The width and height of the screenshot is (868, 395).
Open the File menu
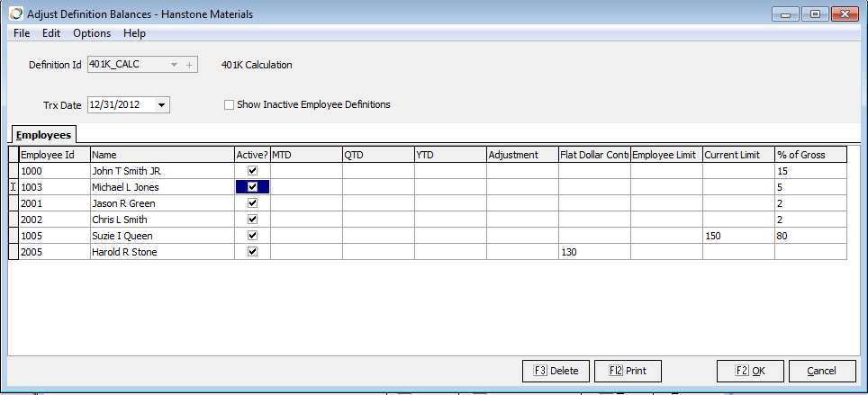point(22,33)
